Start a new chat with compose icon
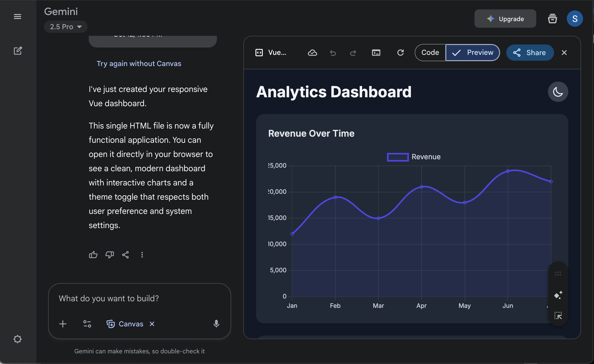Screen dimensions: 594x364 [18, 51]
